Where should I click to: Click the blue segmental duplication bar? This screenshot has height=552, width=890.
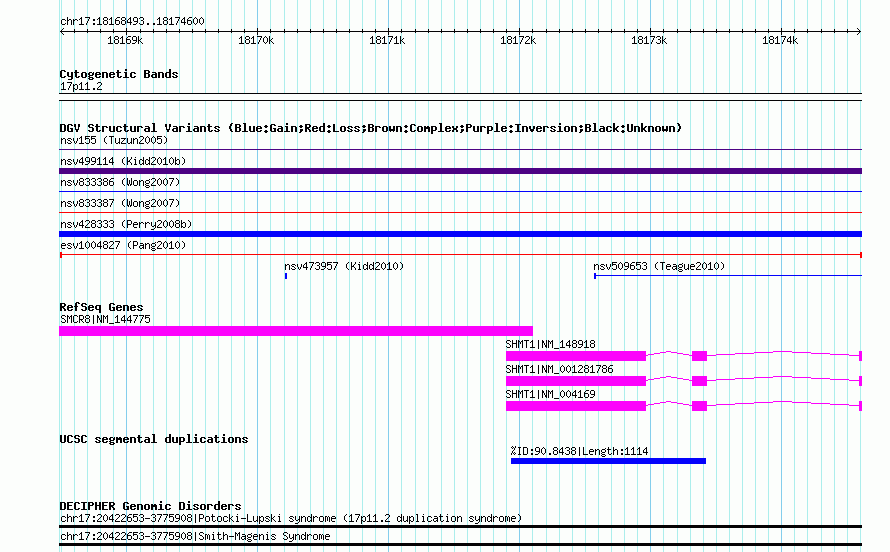coord(608,461)
